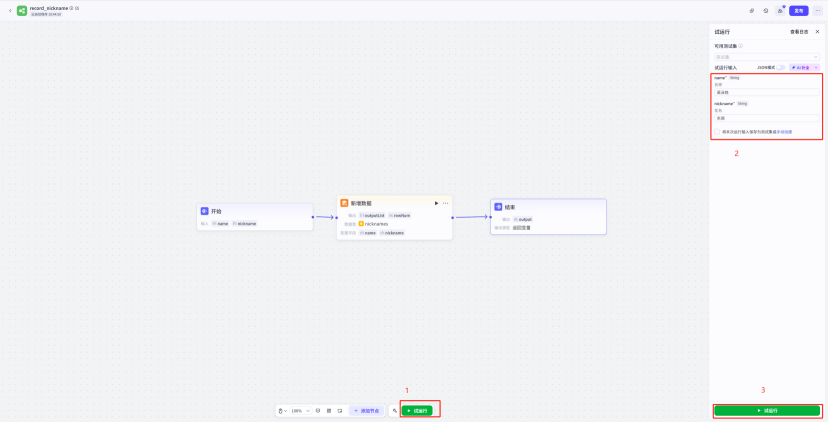Click the auto-layout icon in bottom toolbar
This screenshot has height=422, width=828.
[318, 410]
